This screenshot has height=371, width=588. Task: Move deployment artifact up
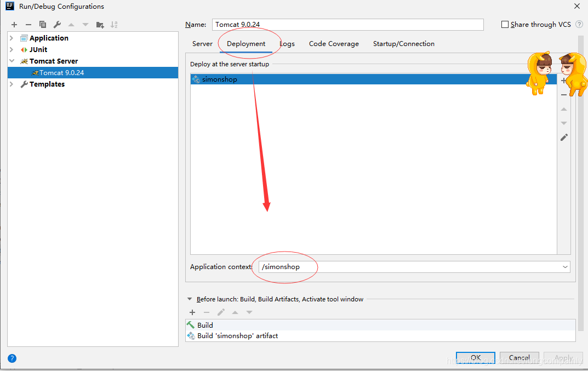point(564,109)
